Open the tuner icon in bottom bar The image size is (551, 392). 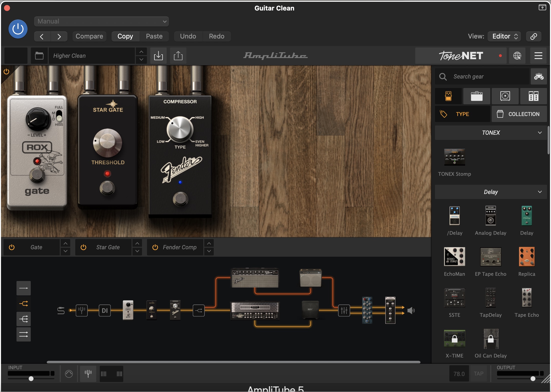tap(88, 374)
